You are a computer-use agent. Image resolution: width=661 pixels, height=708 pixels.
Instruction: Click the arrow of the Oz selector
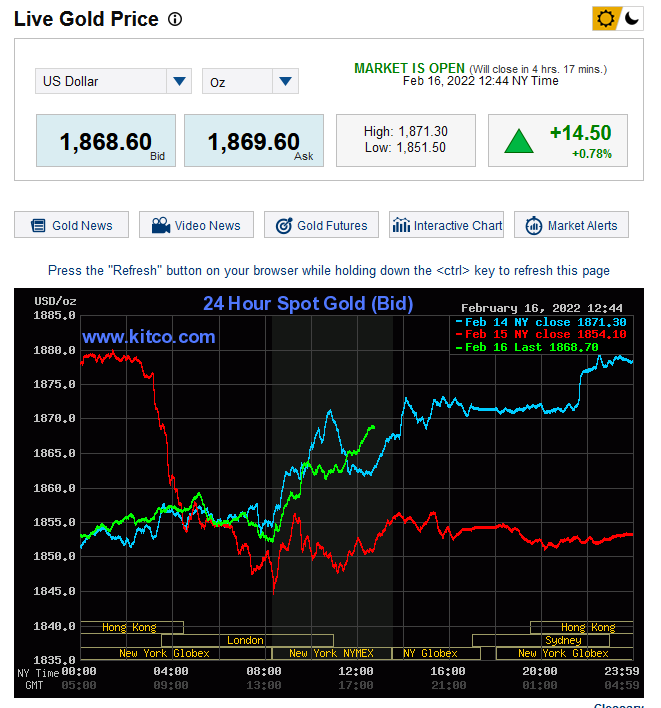tap(285, 81)
